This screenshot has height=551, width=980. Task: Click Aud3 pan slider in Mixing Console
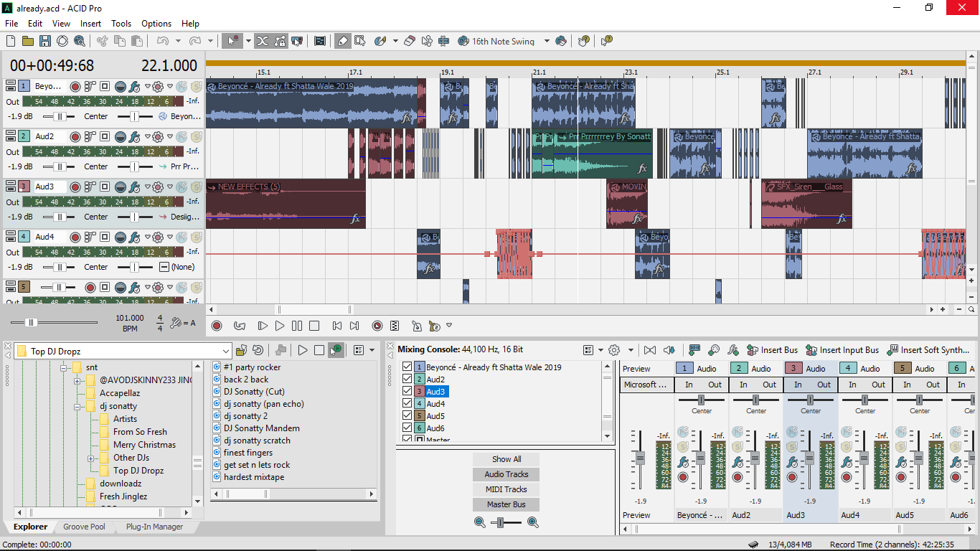811,400
